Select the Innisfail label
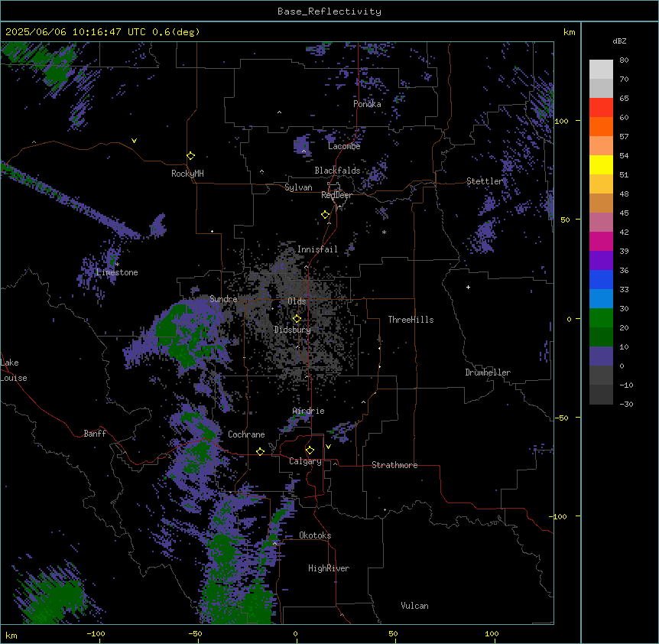 point(317,249)
